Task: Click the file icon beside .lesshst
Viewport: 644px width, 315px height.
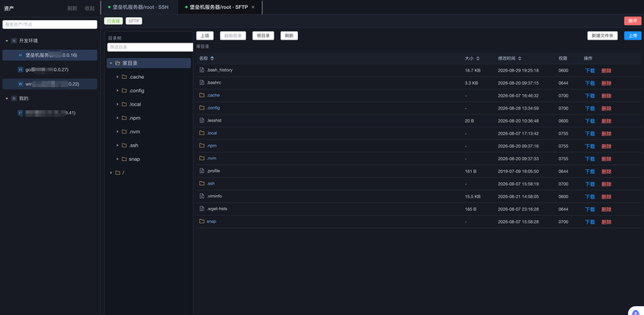Action: tap(202, 121)
